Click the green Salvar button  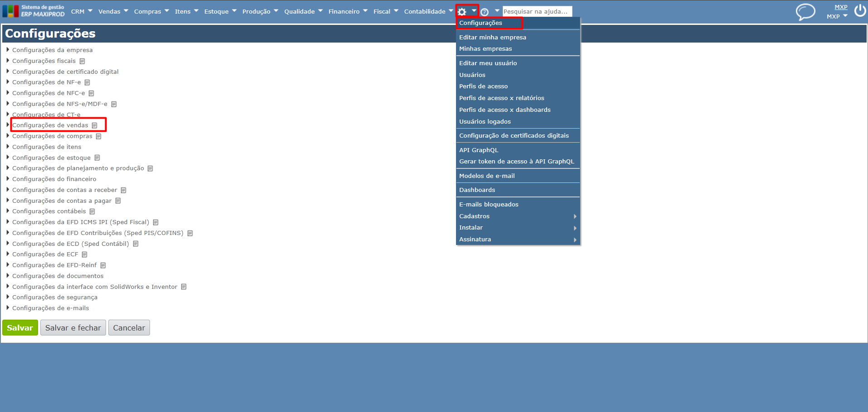click(20, 328)
